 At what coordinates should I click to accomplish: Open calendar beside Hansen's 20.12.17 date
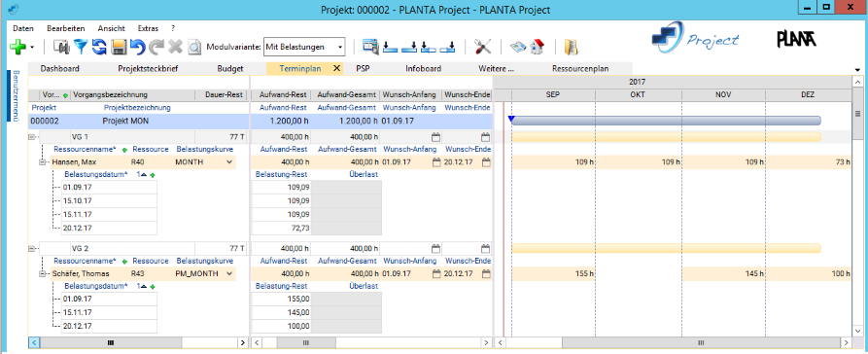click(x=485, y=162)
